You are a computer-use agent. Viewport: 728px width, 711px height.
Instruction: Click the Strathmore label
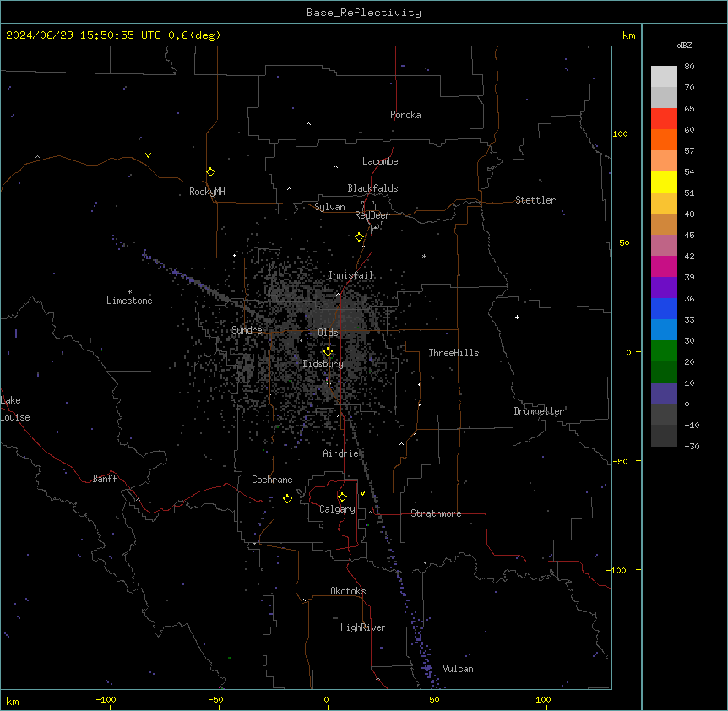pos(436,513)
